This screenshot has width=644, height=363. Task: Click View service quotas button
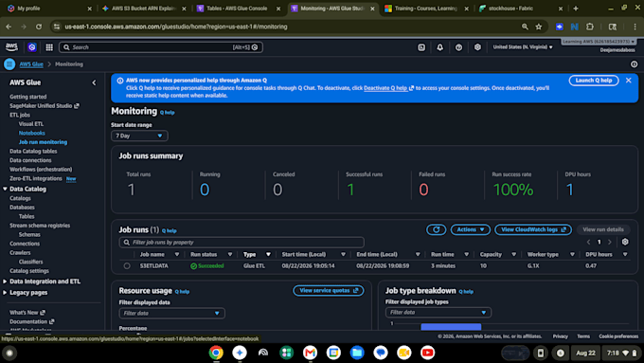(x=329, y=291)
